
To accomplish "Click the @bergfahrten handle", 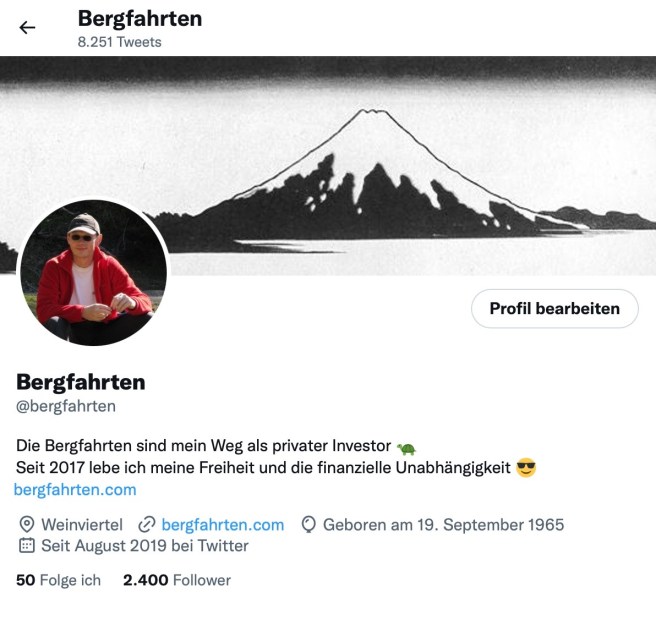I will click(66, 406).
